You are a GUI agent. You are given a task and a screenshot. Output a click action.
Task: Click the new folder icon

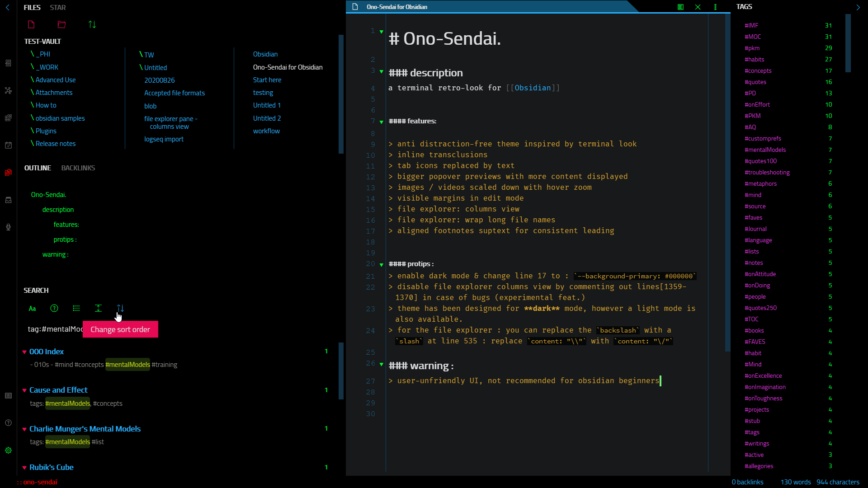pyautogui.click(x=61, y=24)
